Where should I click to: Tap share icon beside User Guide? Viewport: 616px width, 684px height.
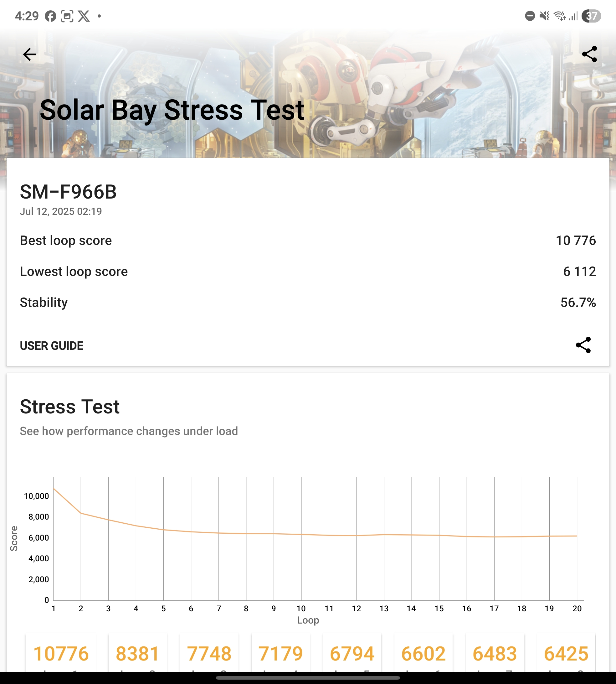pos(583,345)
